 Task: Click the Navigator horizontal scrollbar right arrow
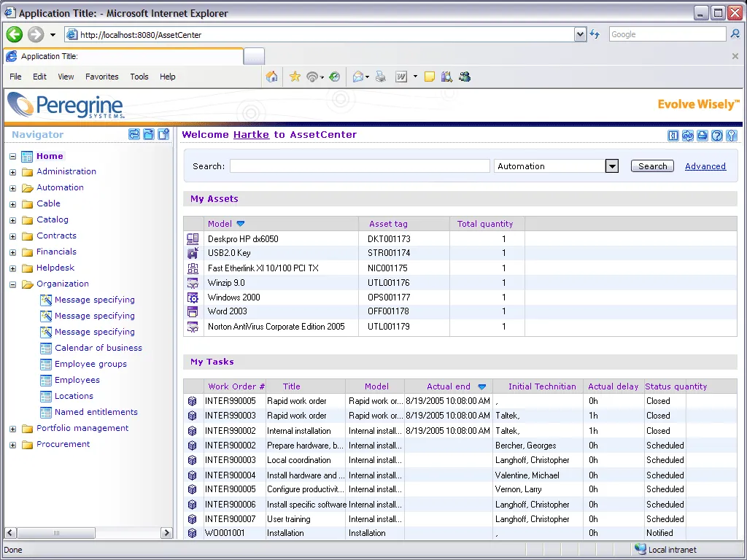tap(166, 533)
